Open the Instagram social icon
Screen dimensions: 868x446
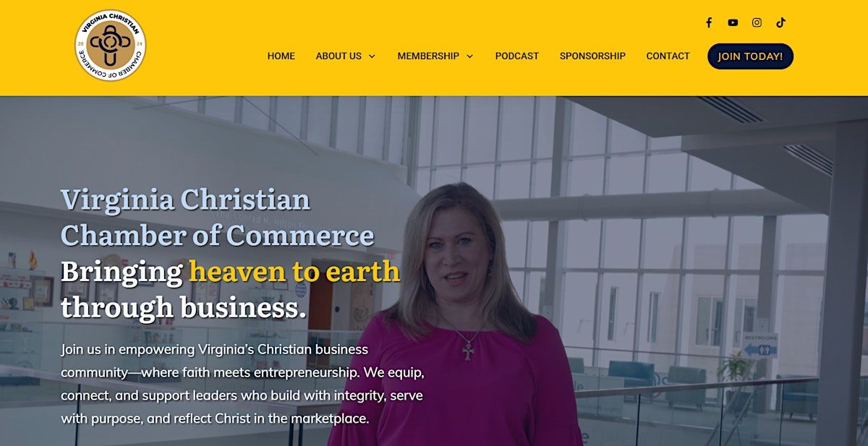click(x=757, y=22)
